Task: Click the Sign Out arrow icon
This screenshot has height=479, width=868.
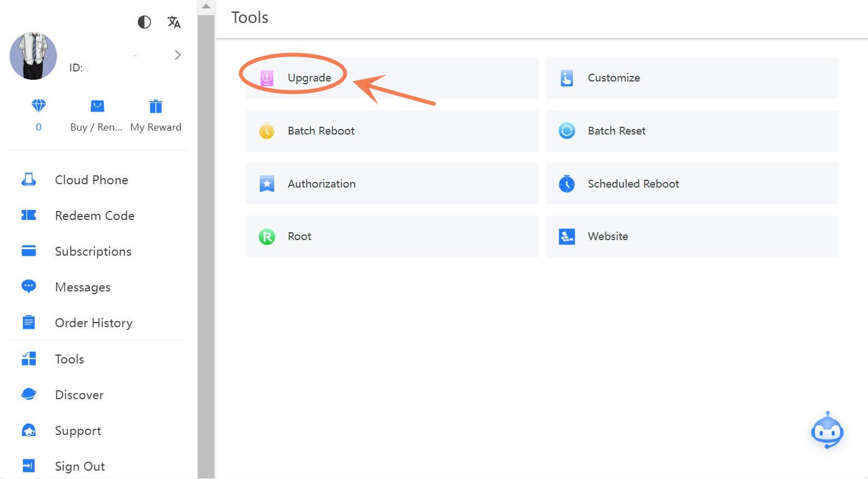Action: 28,466
